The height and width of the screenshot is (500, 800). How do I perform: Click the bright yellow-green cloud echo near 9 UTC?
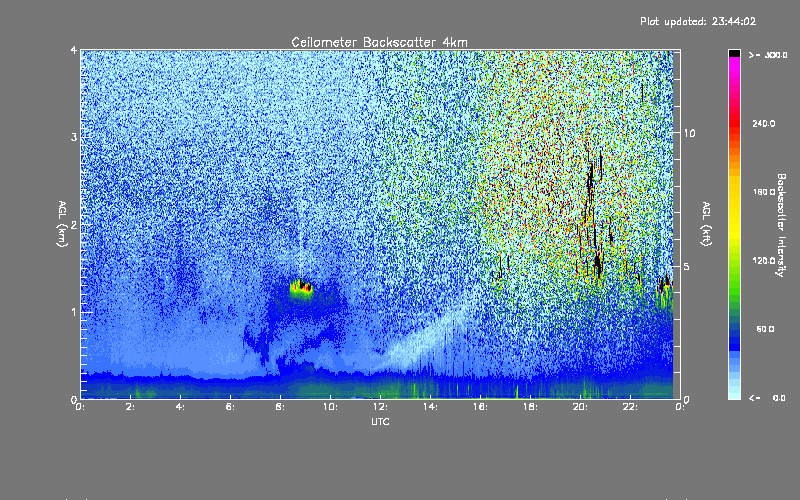pos(302,289)
